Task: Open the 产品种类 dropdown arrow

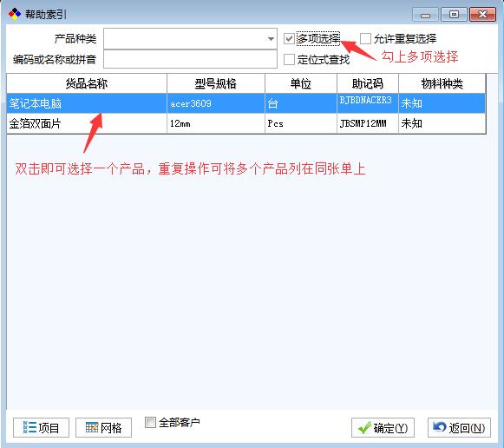Action: (x=271, y=39)
